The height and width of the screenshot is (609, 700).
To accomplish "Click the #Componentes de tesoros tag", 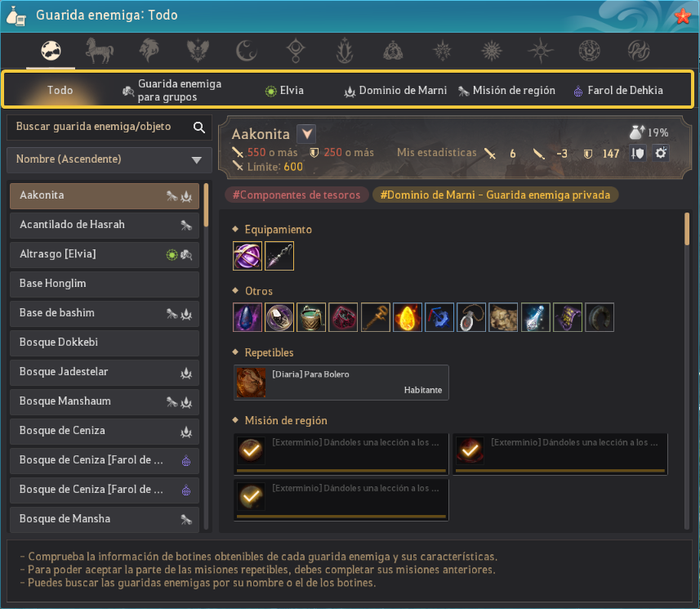I will [x=296, y=195].
